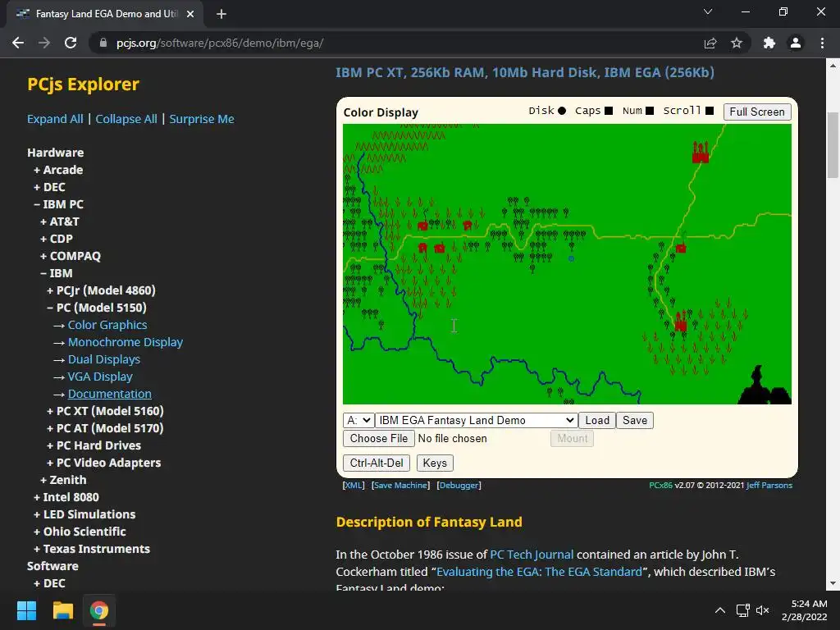Click the Expand All link
Viewport: 840px width, 630px height.
pyautogui.click(x=55, y=119)
